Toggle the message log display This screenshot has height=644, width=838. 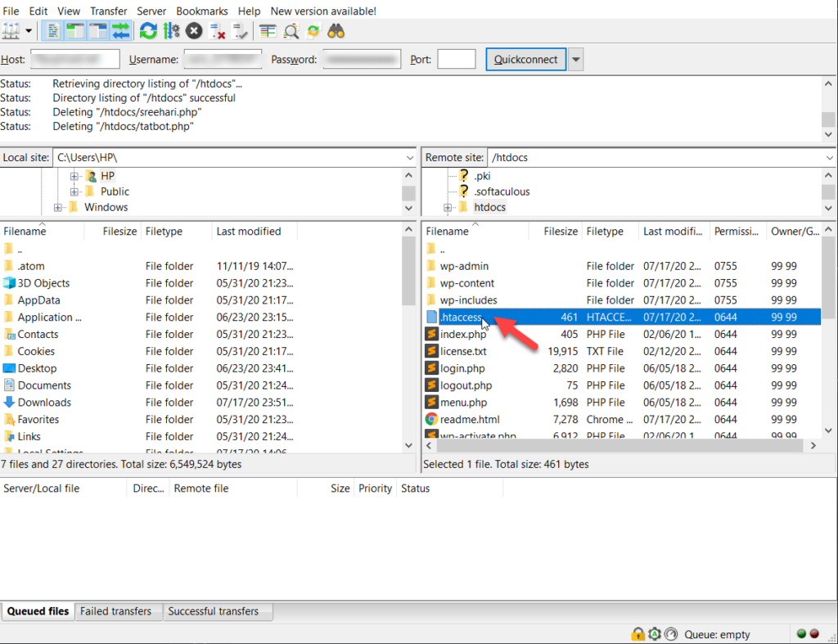(x=52, y=32)
